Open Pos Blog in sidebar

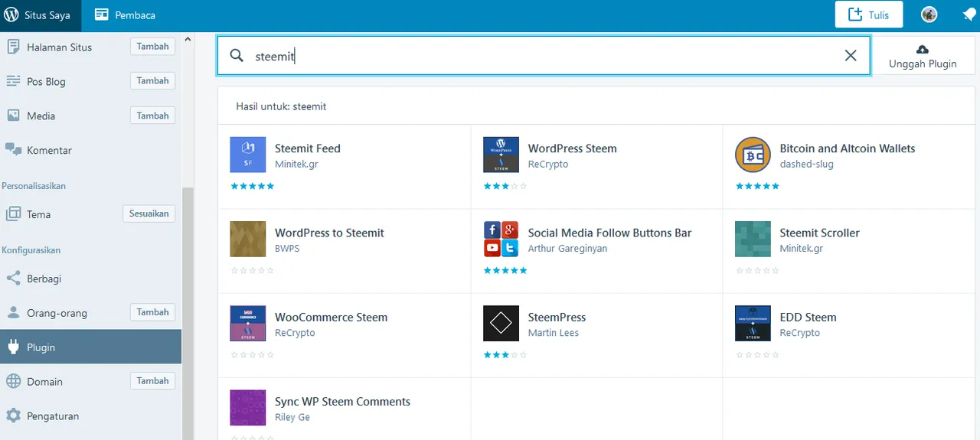(46, 81)
